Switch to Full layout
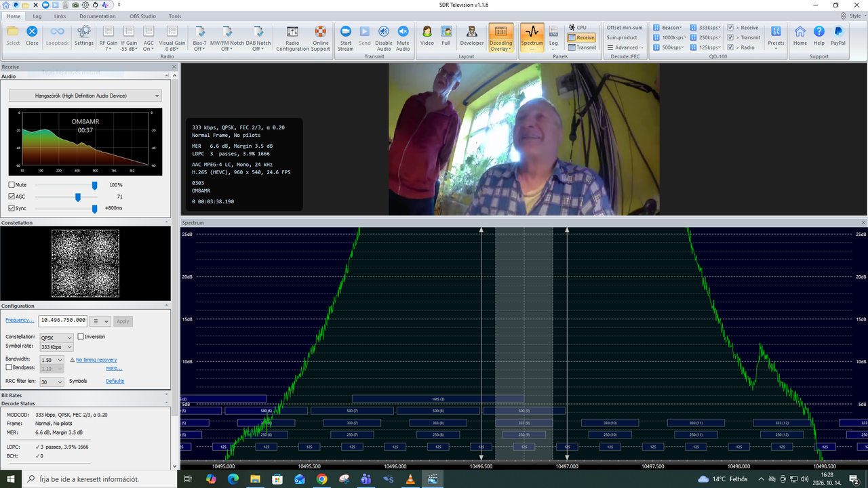Viewport: 868px width, 488px height. [446, 35]
